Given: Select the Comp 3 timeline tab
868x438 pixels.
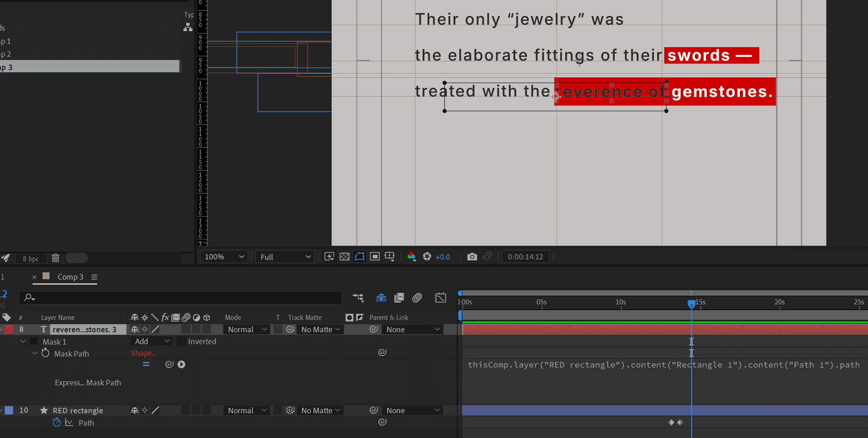Looking at the screenshot, I should pos(70,277).
